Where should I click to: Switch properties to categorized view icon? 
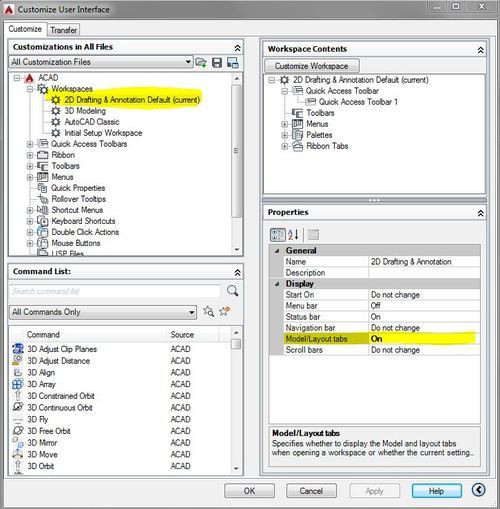(x=277, y=235)
